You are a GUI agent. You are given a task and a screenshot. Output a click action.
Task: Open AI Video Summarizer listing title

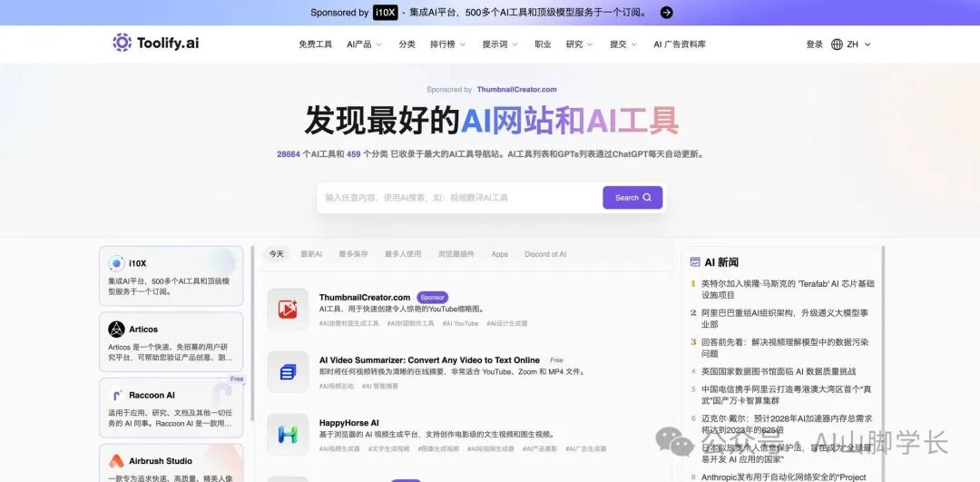429,360
